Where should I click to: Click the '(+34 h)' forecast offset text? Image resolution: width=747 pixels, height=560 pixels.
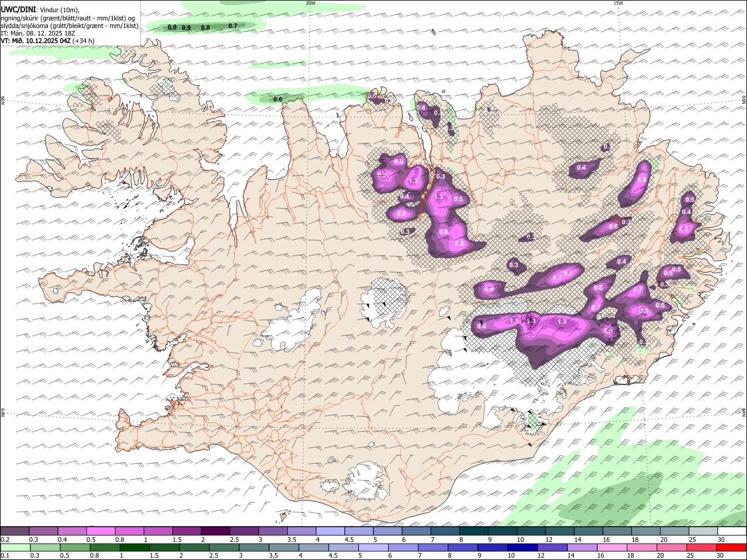tap(83, 41)
